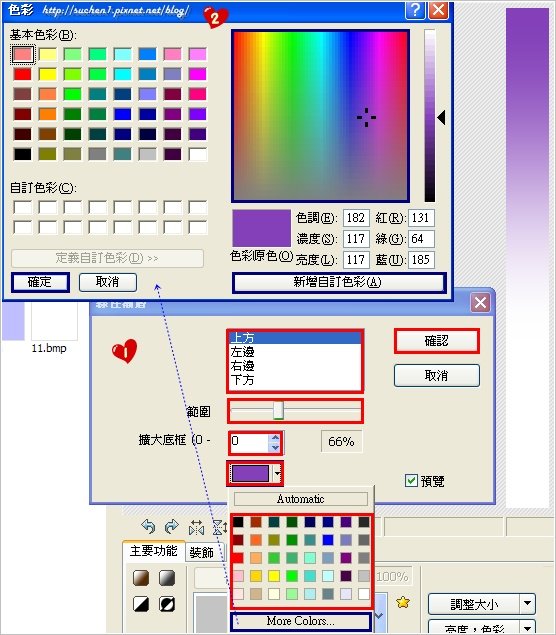This screenshot has width=556, height=635.
Task: Select the magenta basic color swatch
Action: [x=198, y=74]
